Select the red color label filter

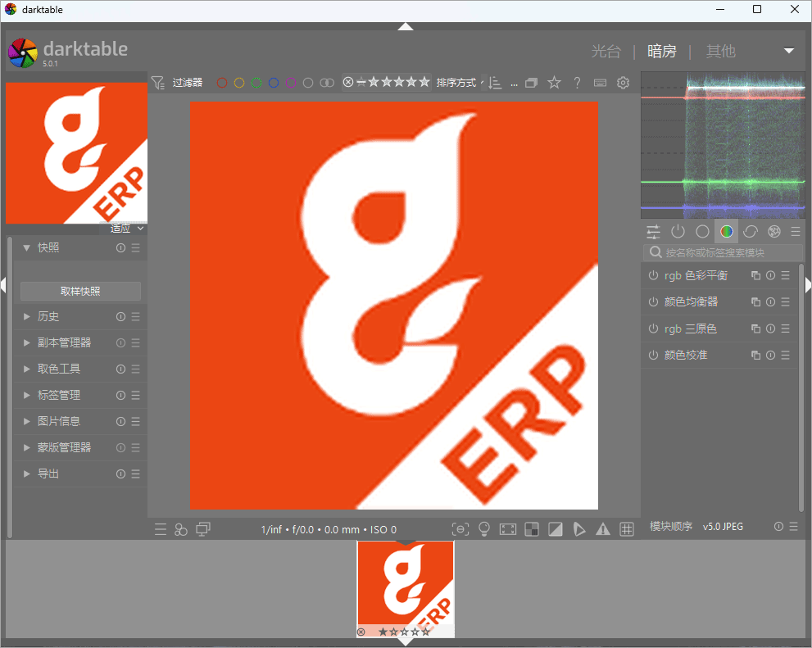pos(221,83)
